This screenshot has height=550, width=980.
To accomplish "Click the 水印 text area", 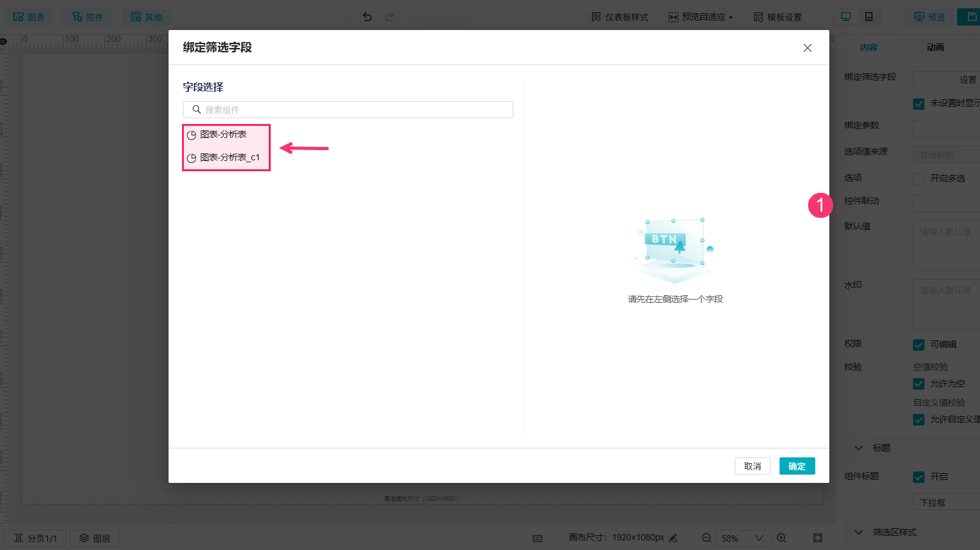I will tap(947, 304).
